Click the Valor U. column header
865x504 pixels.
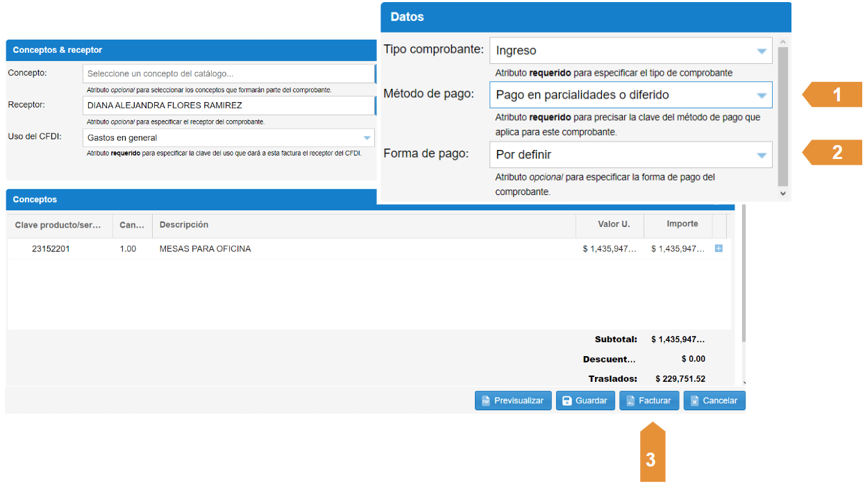pyautogui.click(x=610, y=224)
